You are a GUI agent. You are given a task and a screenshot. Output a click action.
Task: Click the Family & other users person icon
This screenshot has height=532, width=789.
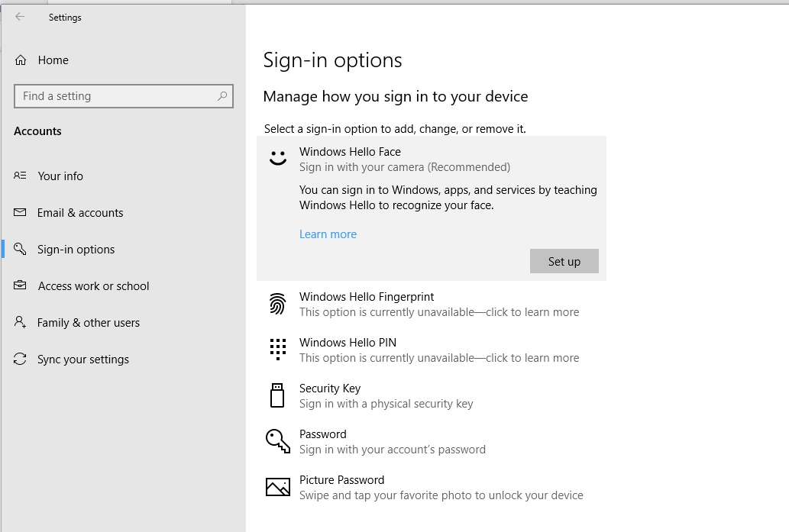(21, 322)
